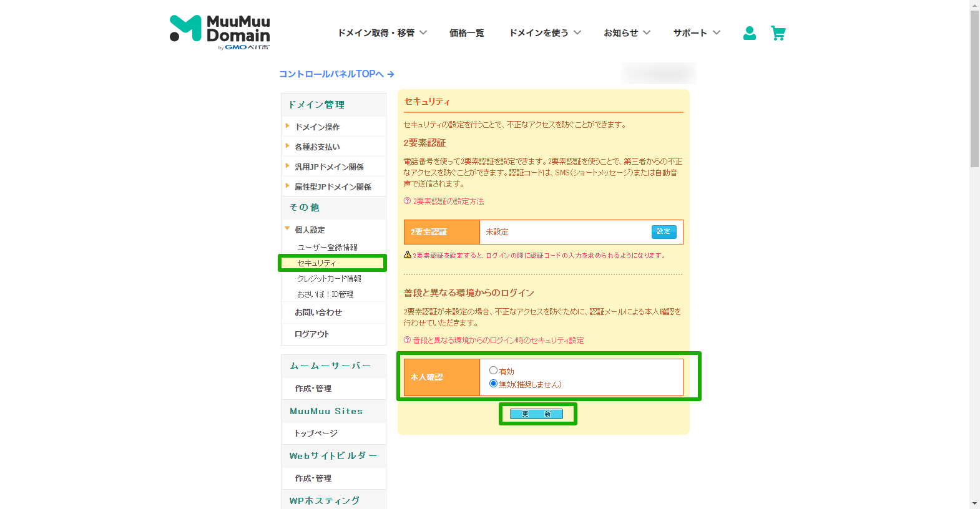Viewport: 980px width, 509px height.
Task: Click the scrollbar up arrow
Action: click(x=974, y=4)
